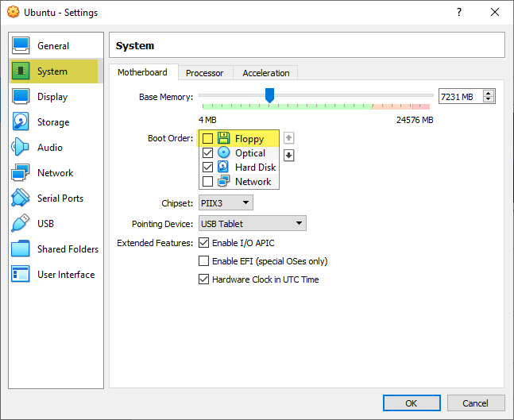This screenshot has height=420, width=514.
Task: Move boot item up with arrow button
Action: [289, 138]
